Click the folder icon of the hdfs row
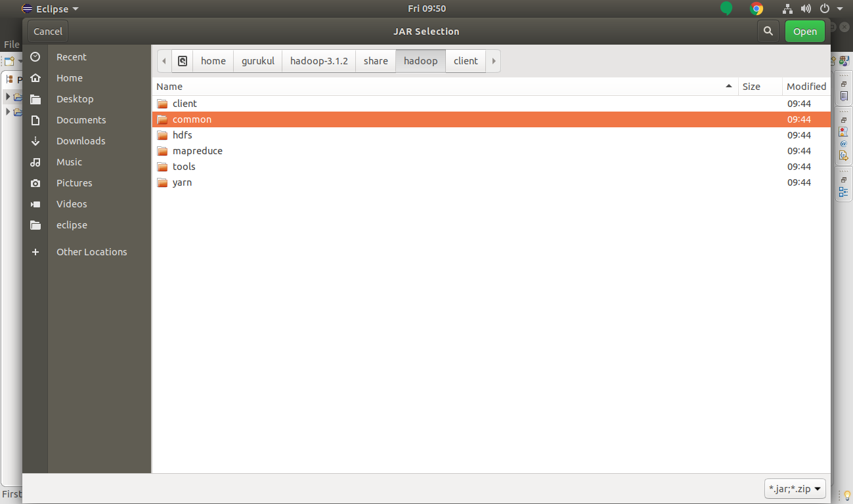Image resolution: width=853 pixels, height=504 pixels. coord(163,135)
